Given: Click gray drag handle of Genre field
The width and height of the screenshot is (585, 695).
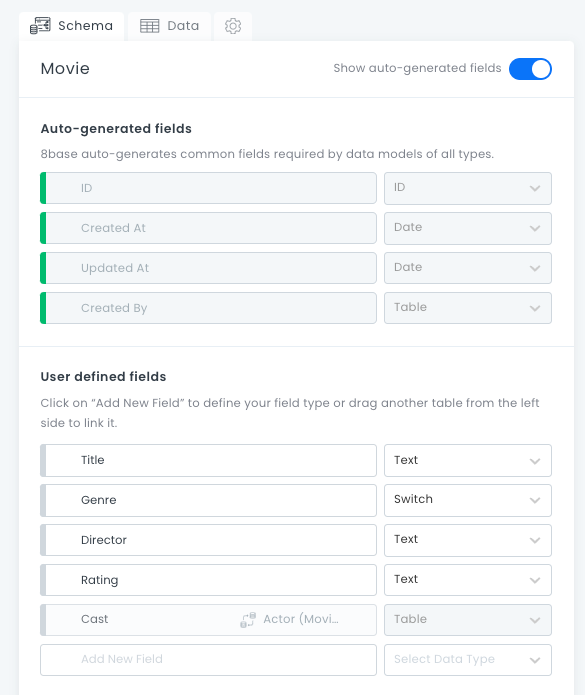Looking at the screenshot, I should 43,500.
